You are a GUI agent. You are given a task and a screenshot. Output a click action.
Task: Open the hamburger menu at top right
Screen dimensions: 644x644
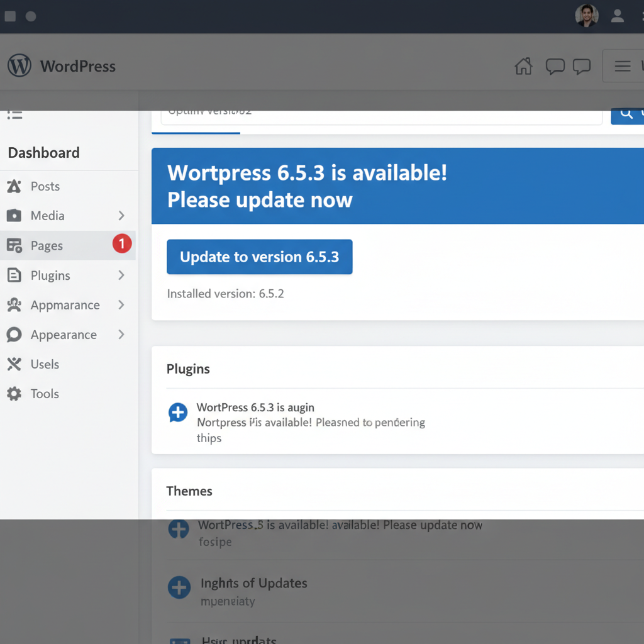pos(622,65)
